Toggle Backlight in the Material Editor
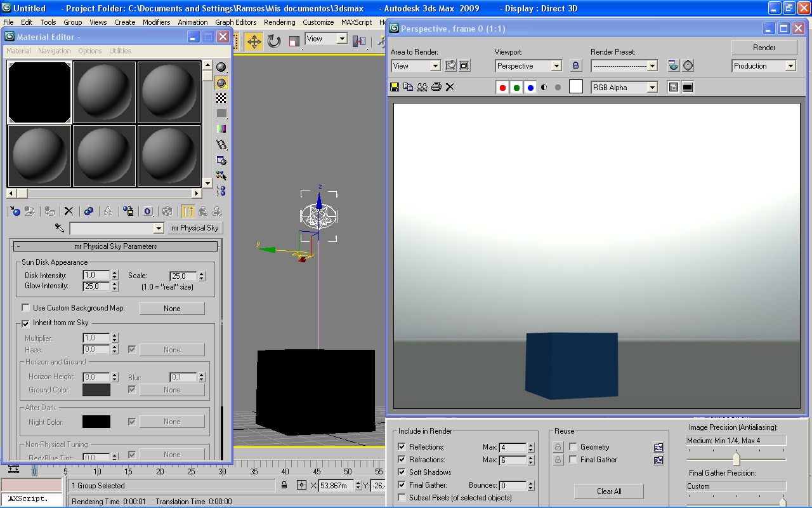This screenshot has width=812, height=508. point(221,83)
